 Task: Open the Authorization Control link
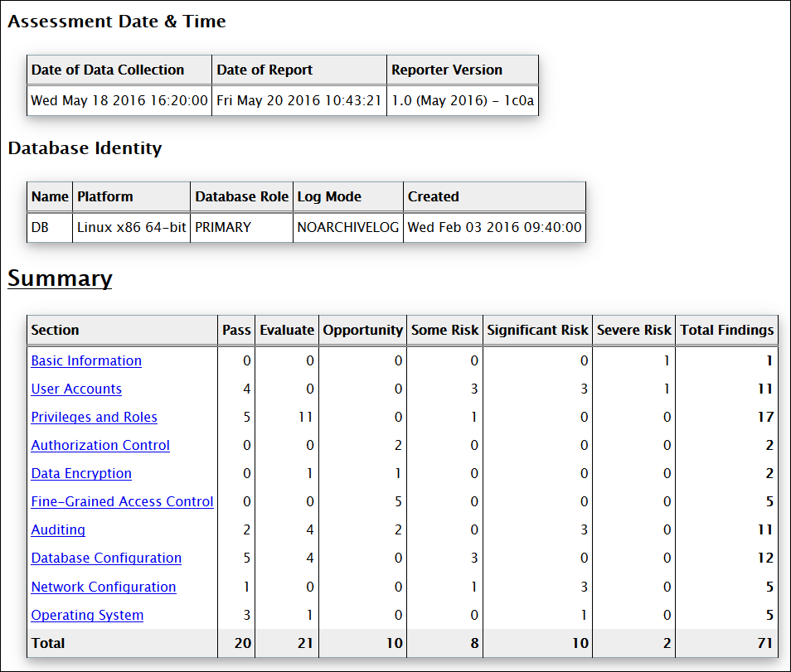click(x=99, y=445)
